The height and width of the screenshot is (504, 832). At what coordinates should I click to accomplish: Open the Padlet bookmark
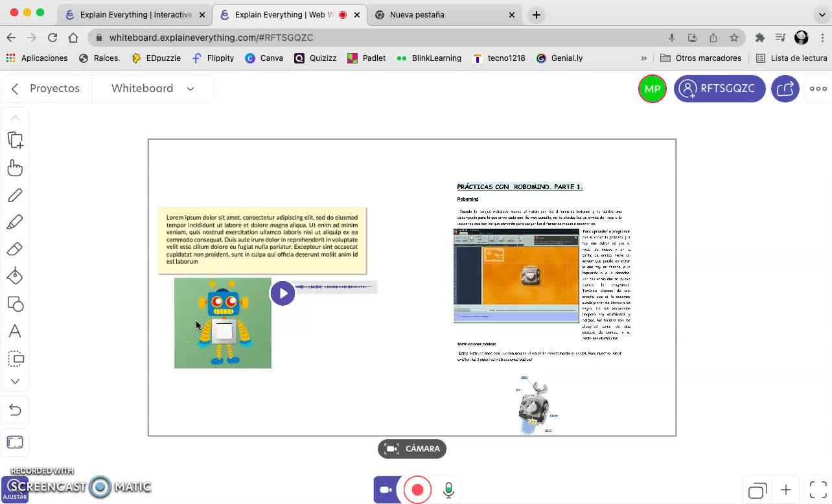pyautogui.click(x=366, y=58)
